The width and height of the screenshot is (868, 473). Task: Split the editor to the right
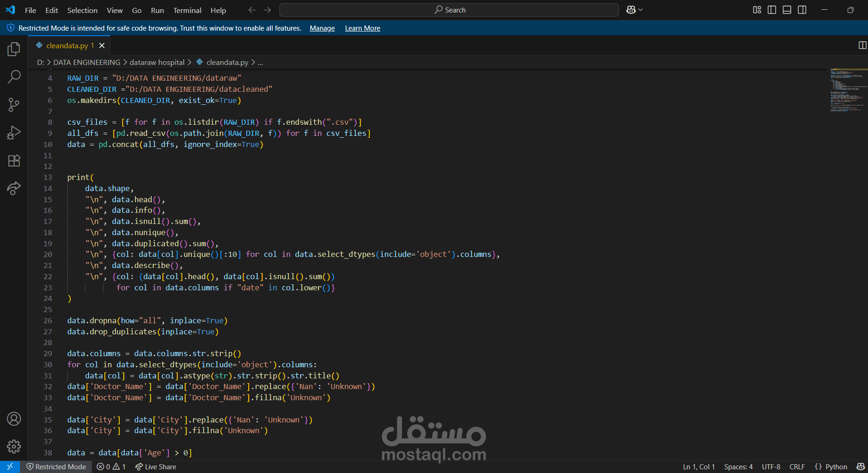coord(862,45)
